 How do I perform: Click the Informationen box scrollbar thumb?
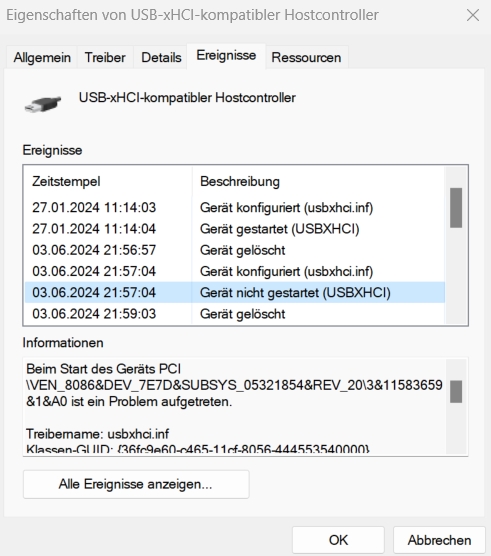point(456,391)
